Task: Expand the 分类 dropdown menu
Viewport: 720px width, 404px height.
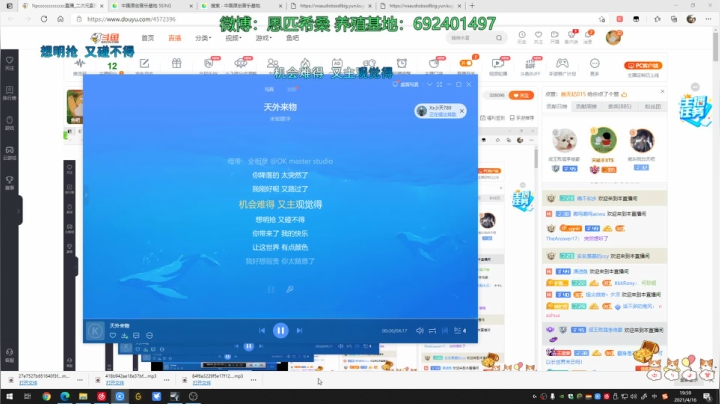Action: (203, 38)
